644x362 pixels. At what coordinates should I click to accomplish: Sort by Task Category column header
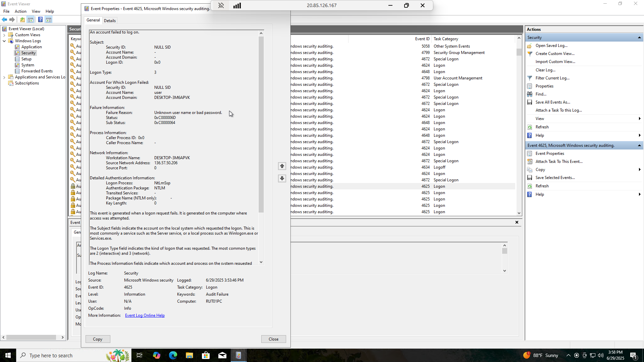point(473,39)
